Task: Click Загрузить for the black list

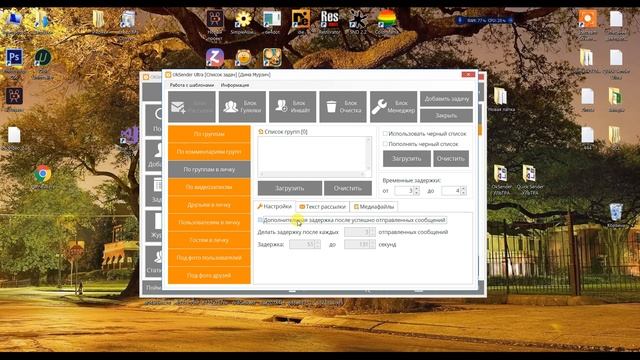Action: (x=407, y=159)
